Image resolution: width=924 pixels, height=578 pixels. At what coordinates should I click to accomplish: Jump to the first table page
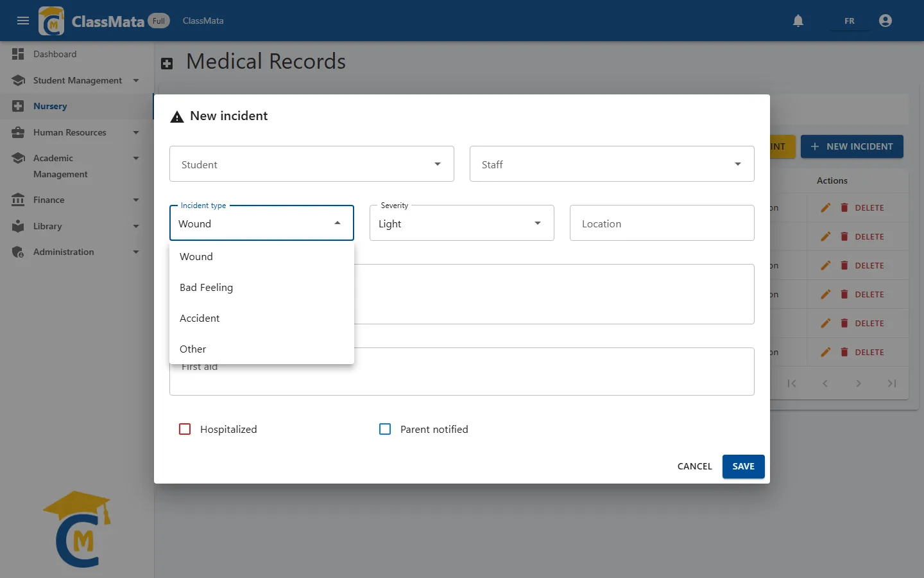792,383
